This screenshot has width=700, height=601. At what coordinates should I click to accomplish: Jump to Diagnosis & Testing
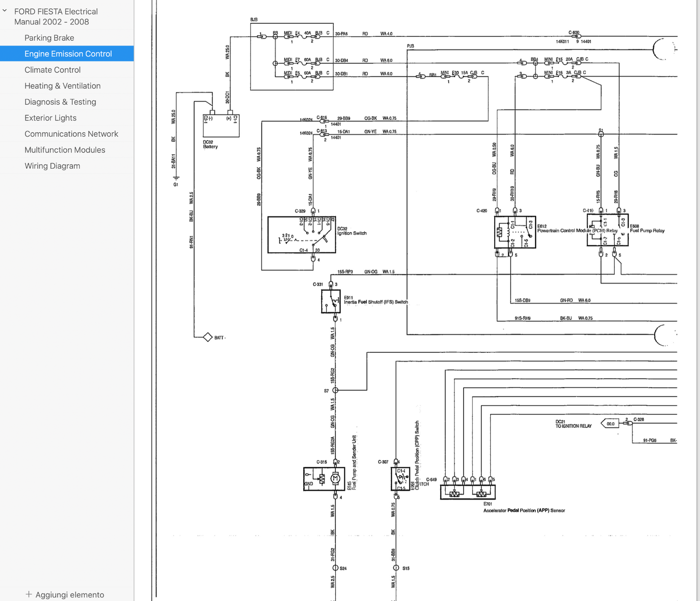tap(60, 102)
